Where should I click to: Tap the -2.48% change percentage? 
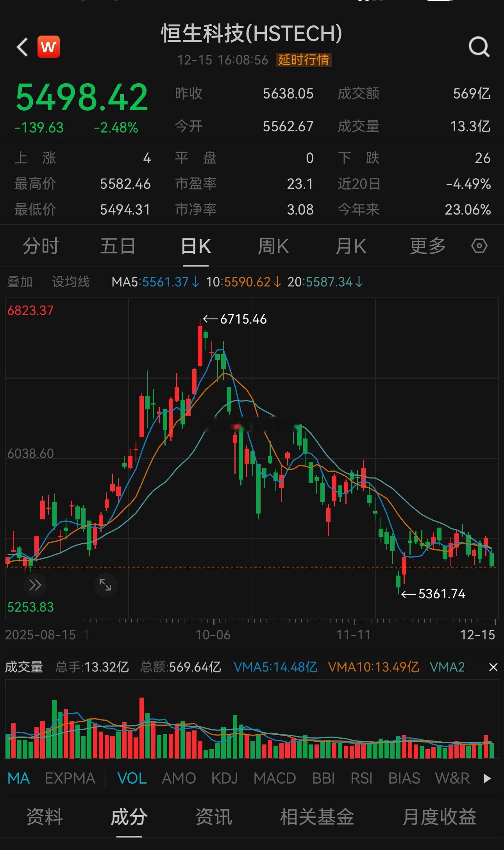[116, 128]
